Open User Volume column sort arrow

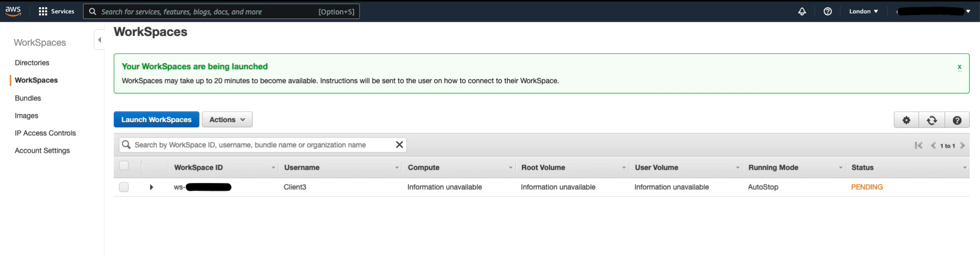click(737, 168)
